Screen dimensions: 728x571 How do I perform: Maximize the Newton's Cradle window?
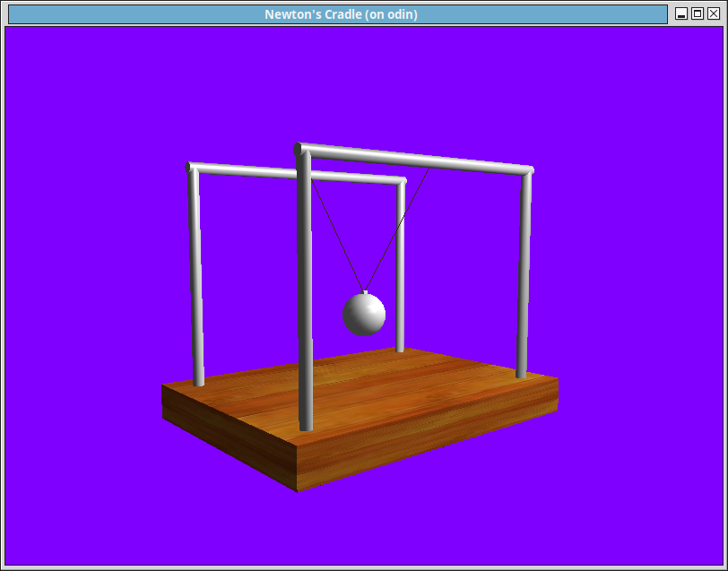pos(698,14)
